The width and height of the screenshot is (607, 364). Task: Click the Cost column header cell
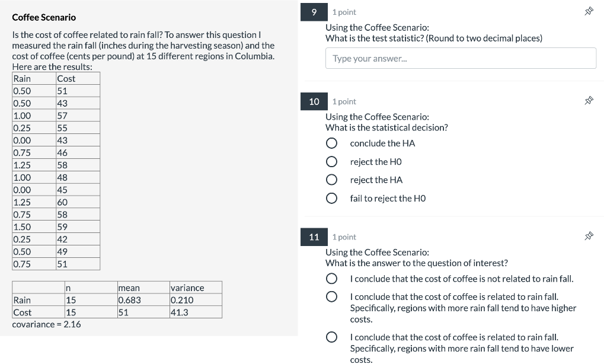pos(78,79)
